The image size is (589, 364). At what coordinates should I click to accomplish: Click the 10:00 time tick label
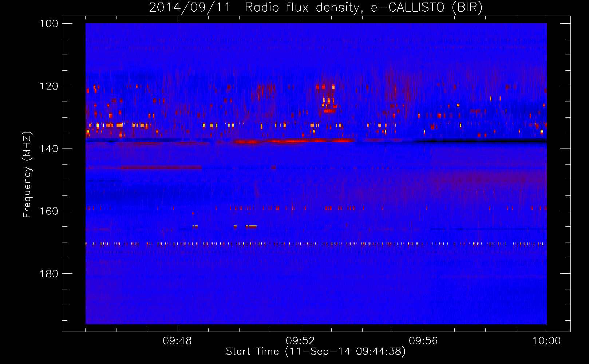click(546, 341)
